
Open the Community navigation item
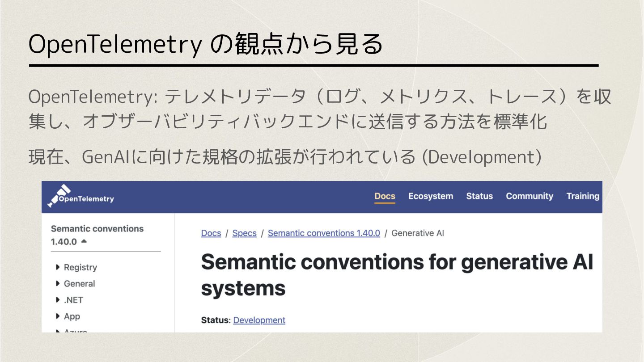pyautogui.click(x=529, y=196)
